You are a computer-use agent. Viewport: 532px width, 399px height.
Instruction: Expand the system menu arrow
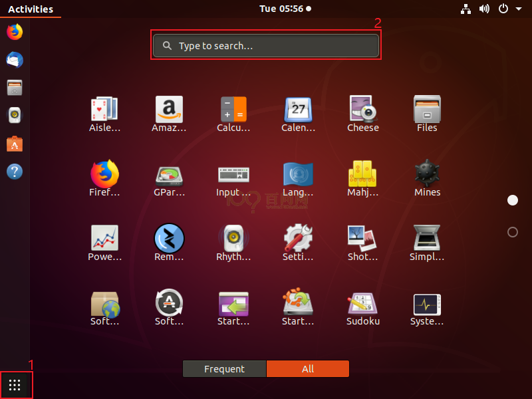[x=519, y=9]
